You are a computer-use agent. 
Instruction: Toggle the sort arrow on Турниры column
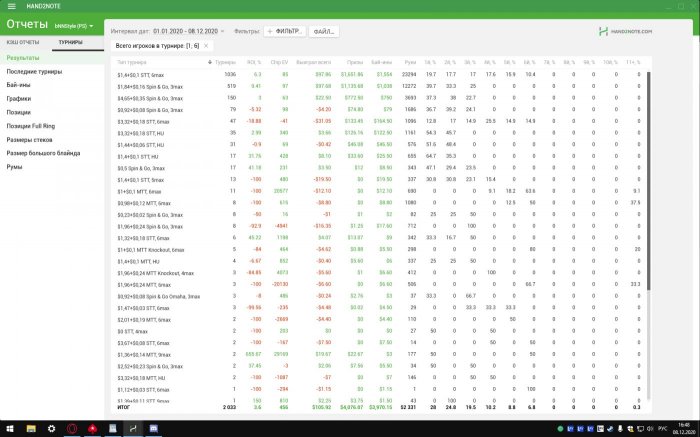(x=210, y=62)
